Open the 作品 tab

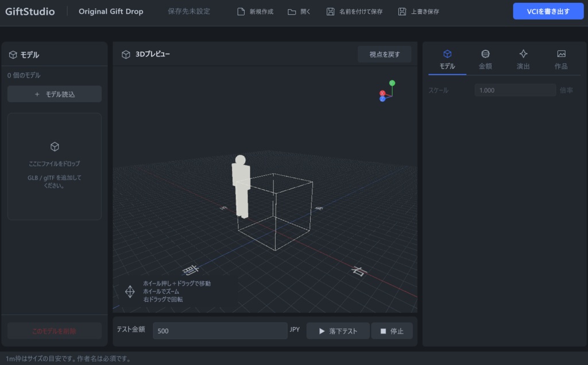(561, 60)
